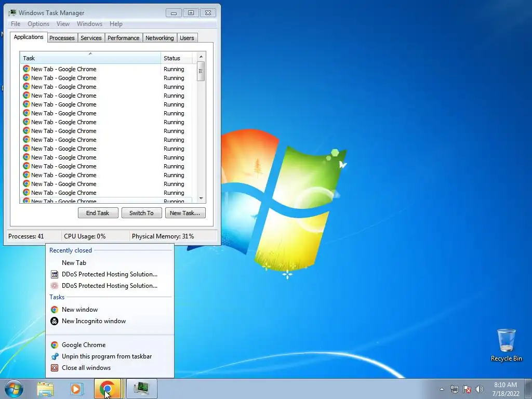Select the first New Tab - Google Chrome task
This screenshot has height=399, width=532.
(x=106, y=69)
